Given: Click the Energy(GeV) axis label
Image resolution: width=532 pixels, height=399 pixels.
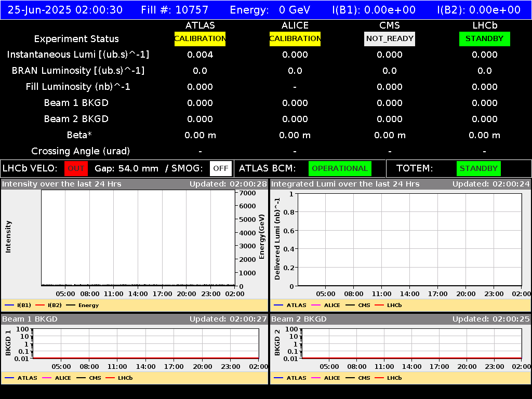Looking at the screenshot, I should coord(262,236).
